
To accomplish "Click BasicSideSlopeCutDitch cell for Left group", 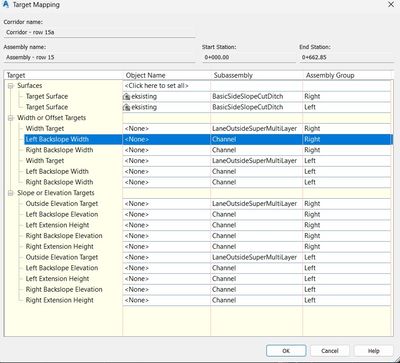I will [257, 107].
